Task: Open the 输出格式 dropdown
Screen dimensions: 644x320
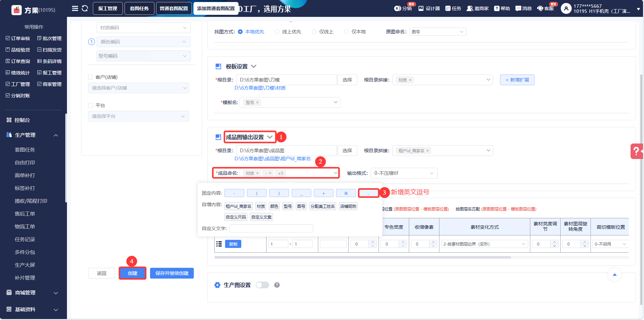Action: coord(404,173)
